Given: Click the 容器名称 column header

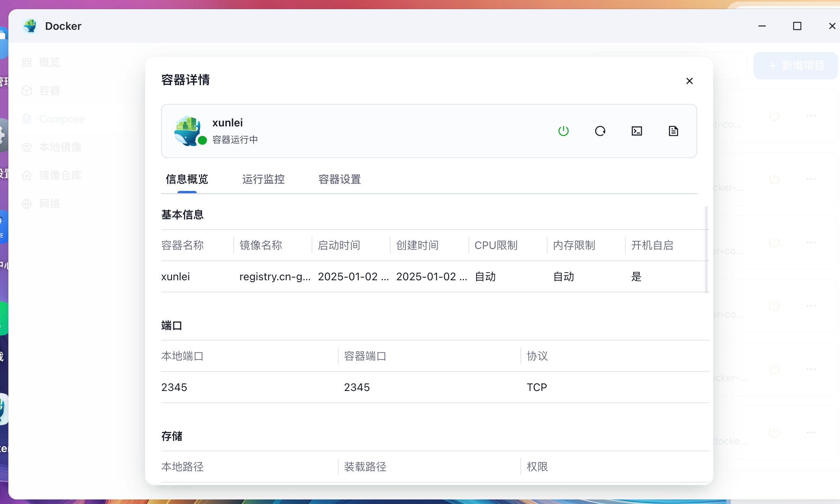Looking at the screenshot, I should pos(183,245).
